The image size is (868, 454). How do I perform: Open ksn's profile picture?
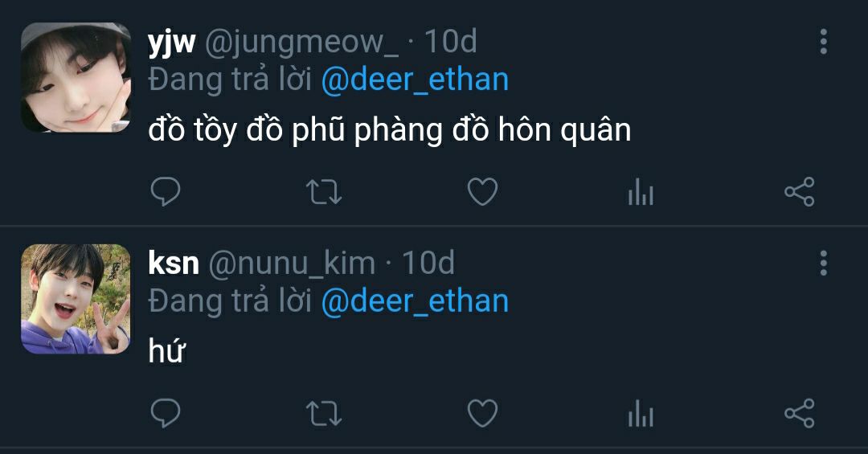pos(76,299)
